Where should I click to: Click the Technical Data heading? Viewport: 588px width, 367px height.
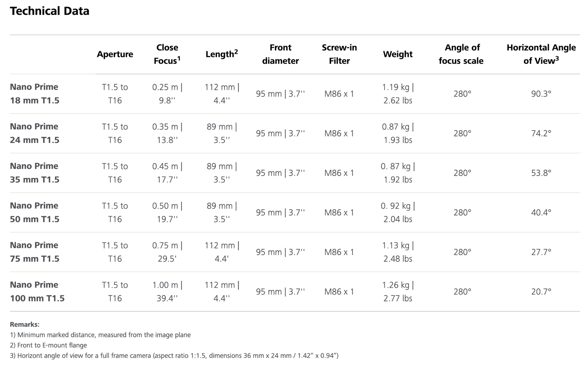[x=50, y=11]
